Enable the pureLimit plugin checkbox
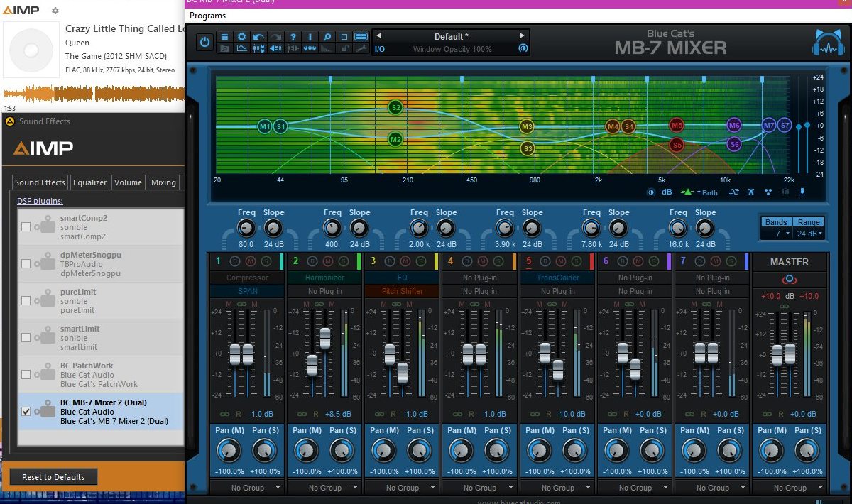This screenshot has width=852, height=504. pos(26,301)
